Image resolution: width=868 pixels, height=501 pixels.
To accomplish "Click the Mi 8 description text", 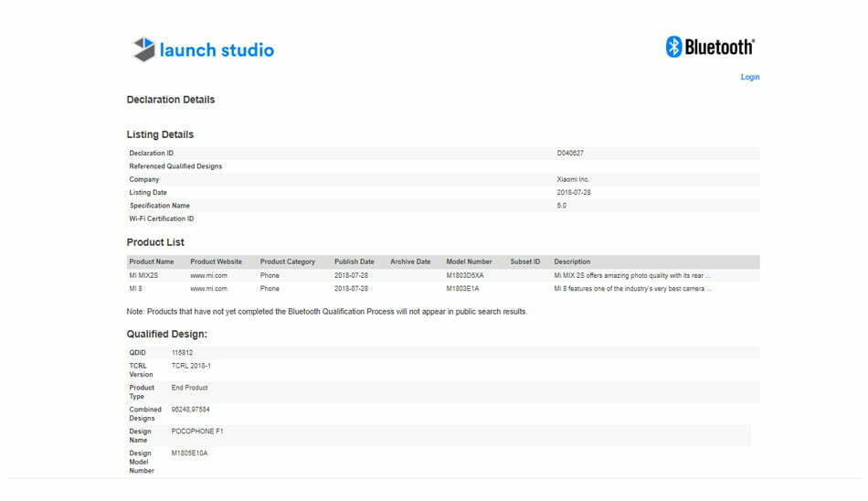I will (x=632, y=289).
